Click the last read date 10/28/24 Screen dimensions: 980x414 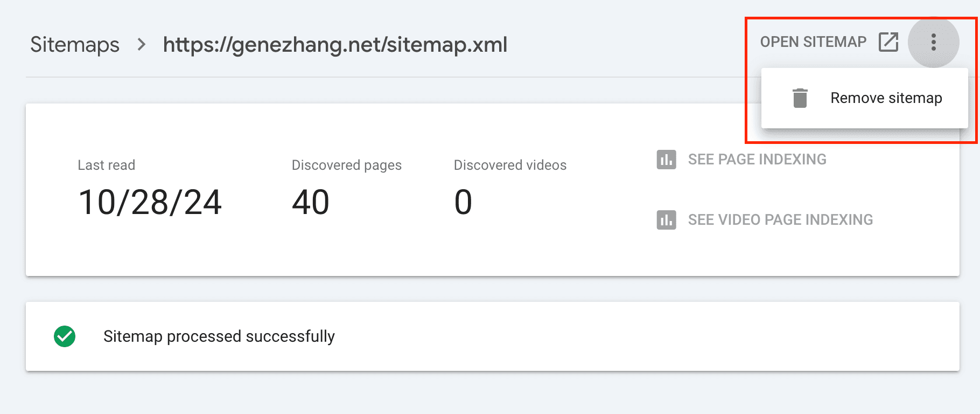click(x=150, y=203)
